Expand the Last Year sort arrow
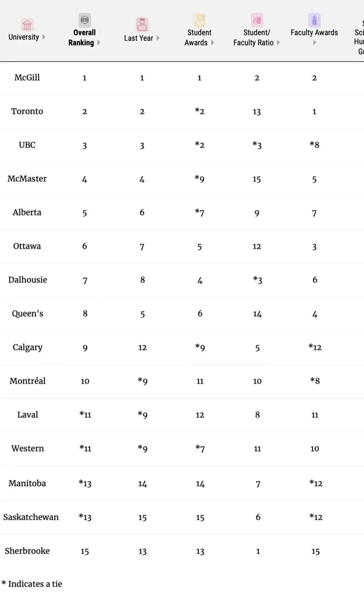Screen dimensions: 364x593 click(158, 38)
